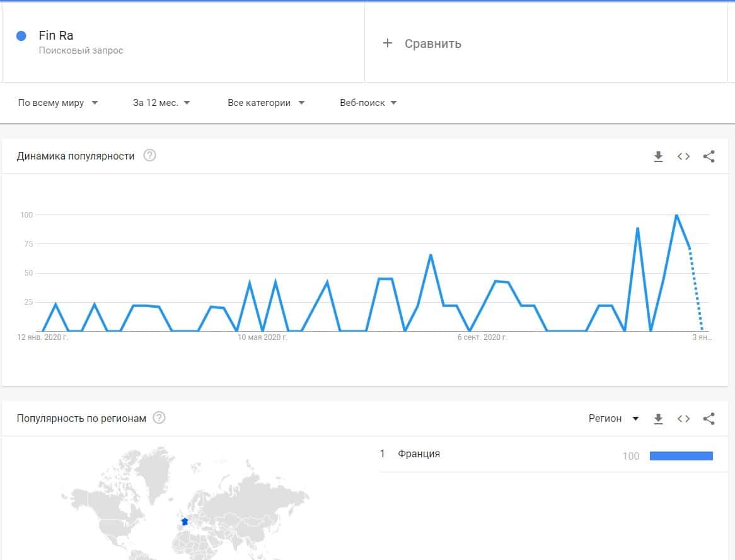The image size is (735, 560).
Task: Open the По всему миру location dropdown
Action: pos(58,103)
